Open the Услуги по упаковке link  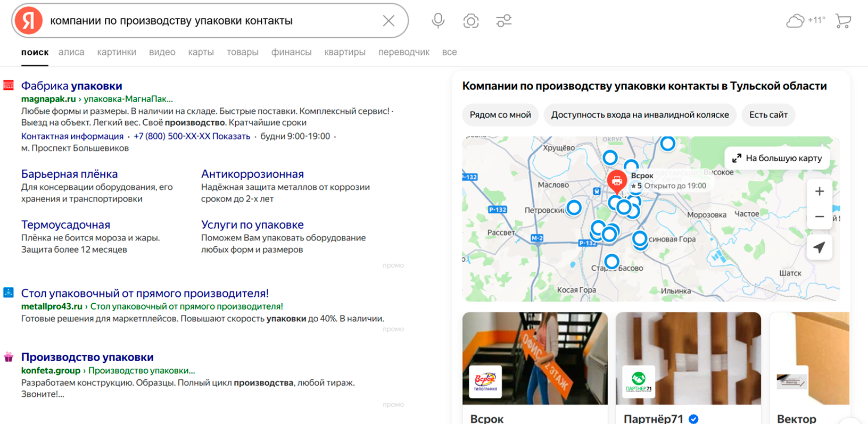pos(252,225)
